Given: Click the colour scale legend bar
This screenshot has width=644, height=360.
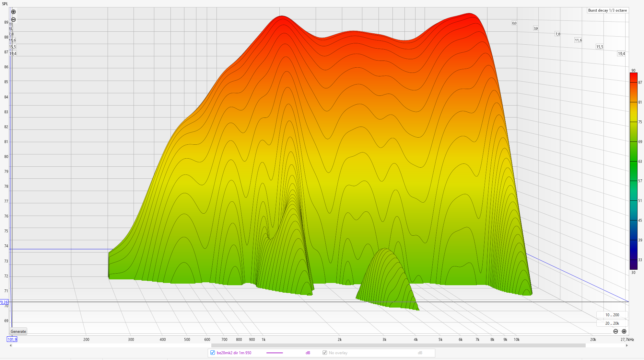Looking at the screenshot, I should (633, 171).
